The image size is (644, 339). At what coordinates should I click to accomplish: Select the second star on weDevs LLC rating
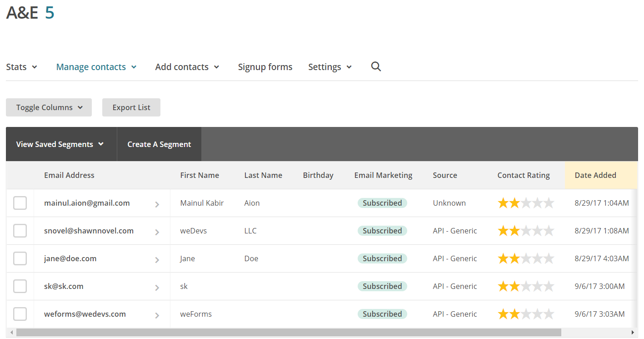tap(514, 231)
